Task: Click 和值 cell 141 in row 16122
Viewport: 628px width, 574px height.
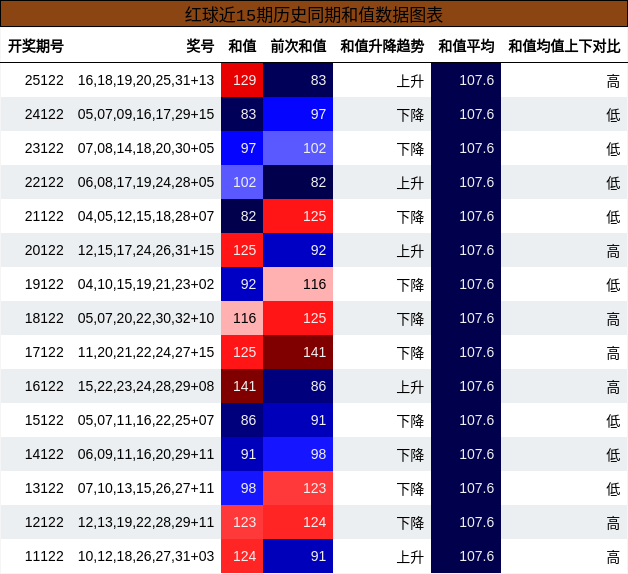Action: [242, 387]
